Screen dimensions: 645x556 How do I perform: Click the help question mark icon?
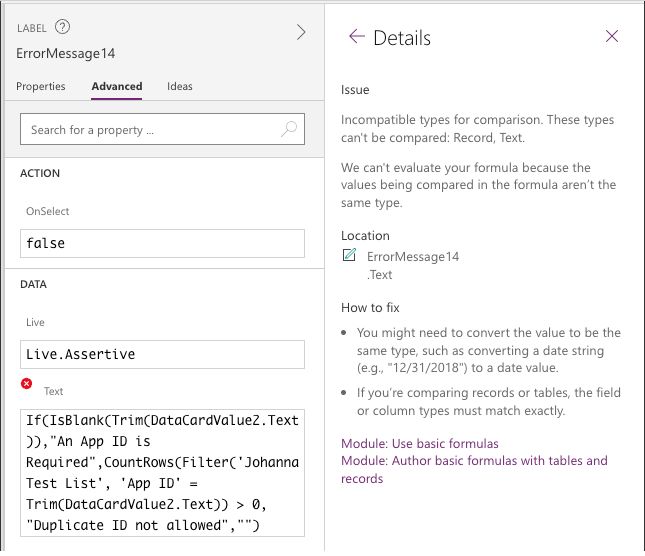click(63, 27)
